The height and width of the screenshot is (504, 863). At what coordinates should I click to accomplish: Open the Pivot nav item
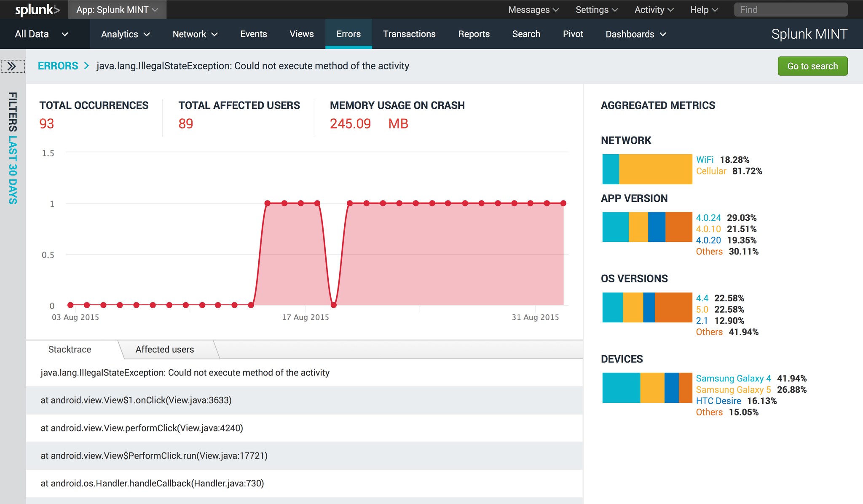pos(573,34)
